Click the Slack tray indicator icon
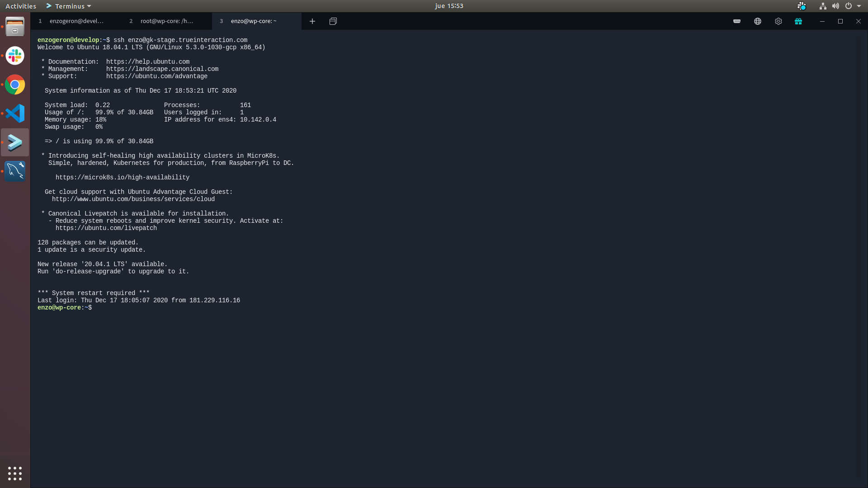The image size is (868, 488). [802, 6]
